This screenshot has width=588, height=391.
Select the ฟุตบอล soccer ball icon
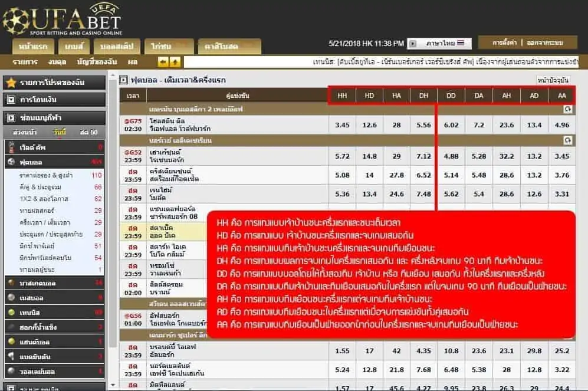(12, 162)
